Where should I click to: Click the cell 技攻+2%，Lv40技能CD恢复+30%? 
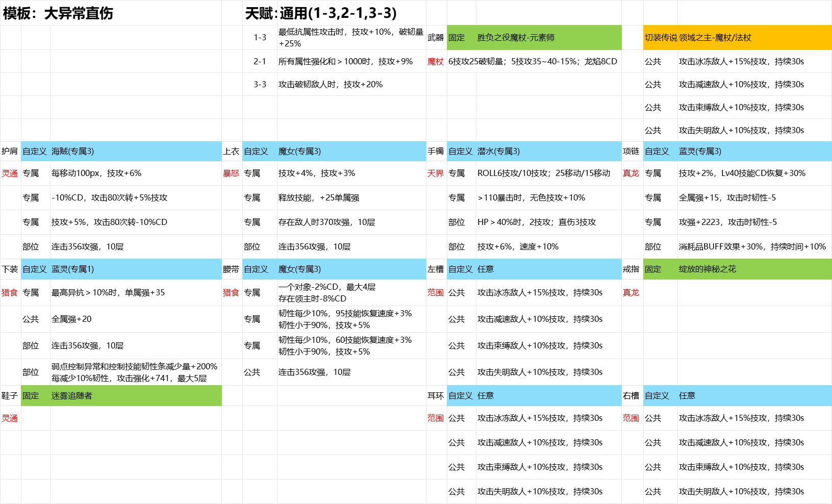tap(755, 173)
